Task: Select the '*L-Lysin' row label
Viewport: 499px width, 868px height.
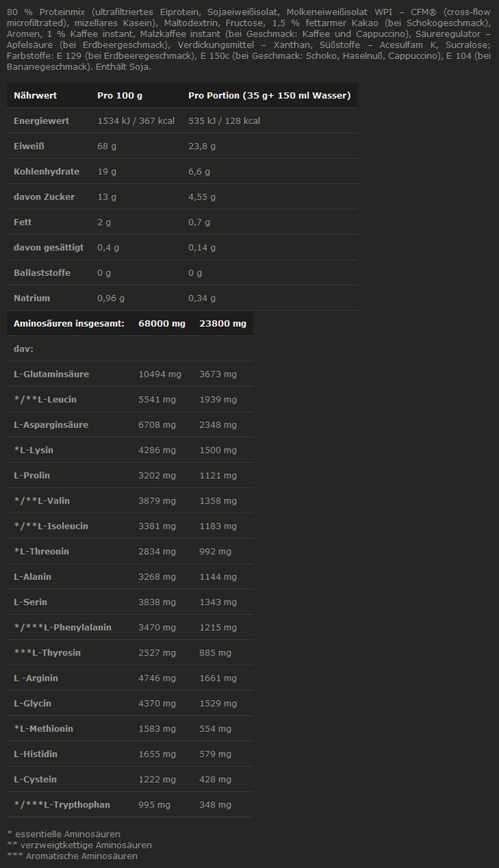Action: (34, 450)
